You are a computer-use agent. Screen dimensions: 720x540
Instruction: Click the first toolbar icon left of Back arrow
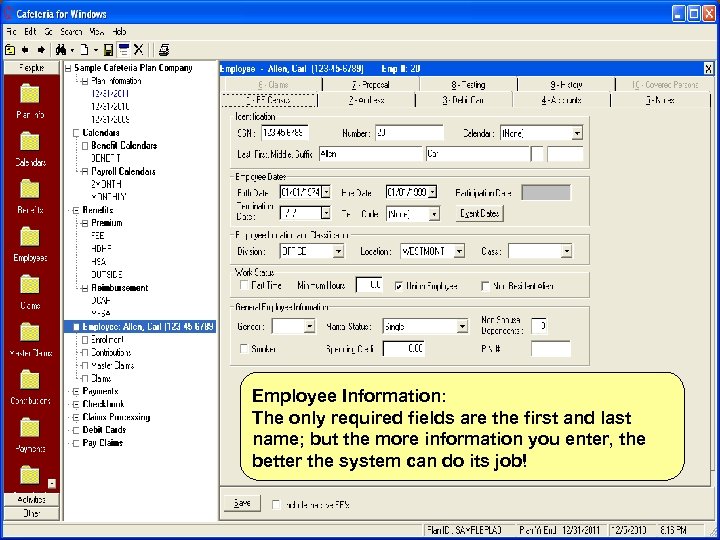point(10,50)
